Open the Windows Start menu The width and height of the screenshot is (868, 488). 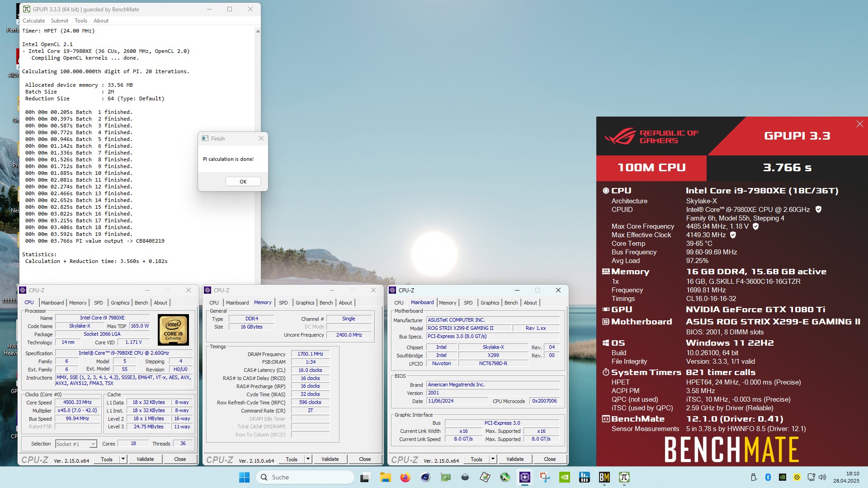pos(244,477)
